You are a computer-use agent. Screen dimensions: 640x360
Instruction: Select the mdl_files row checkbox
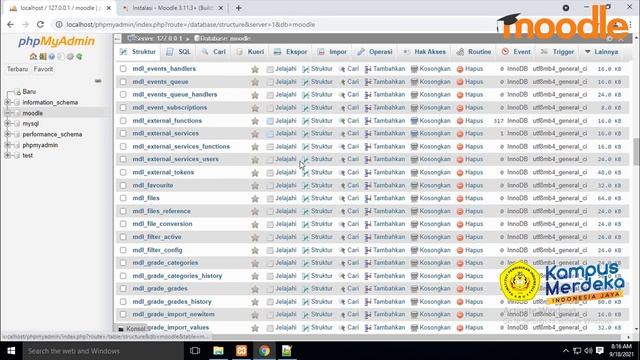(123, 198)
